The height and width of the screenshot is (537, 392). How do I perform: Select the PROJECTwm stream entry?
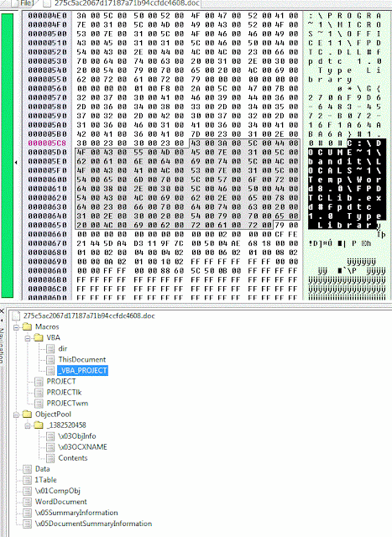(x=67, y=404)
